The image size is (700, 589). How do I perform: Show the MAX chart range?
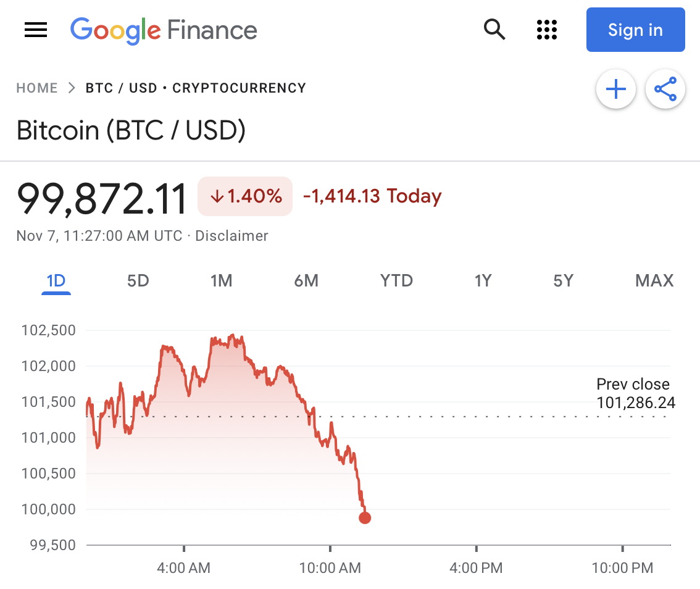(654, 282)
